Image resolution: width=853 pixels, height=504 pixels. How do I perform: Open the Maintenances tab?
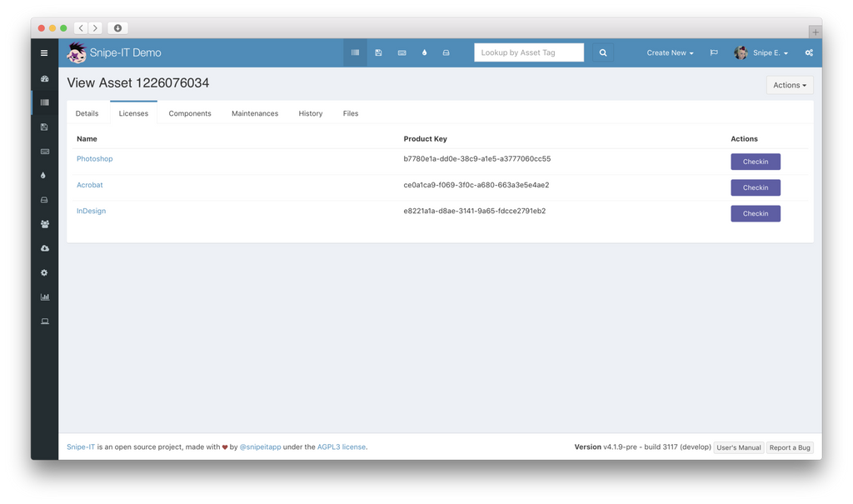255,113
